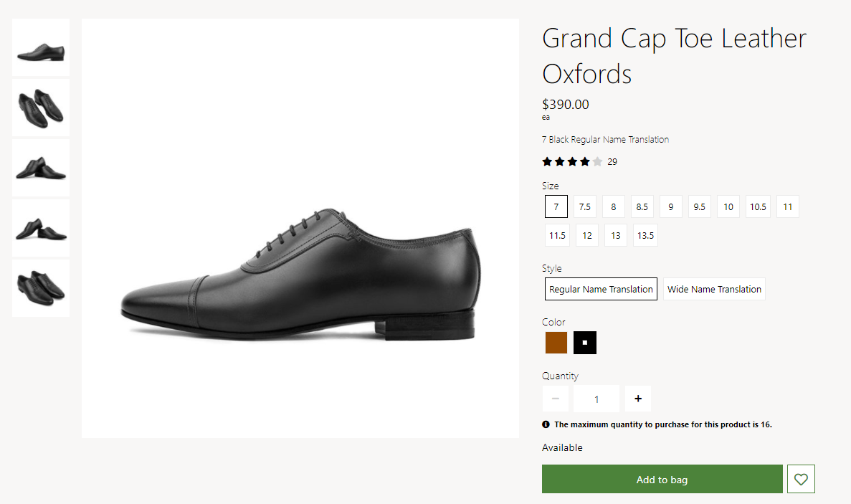This screenshot has width=851, height=504.
Task: Click the main product image
Action: [x=300, y=227]
